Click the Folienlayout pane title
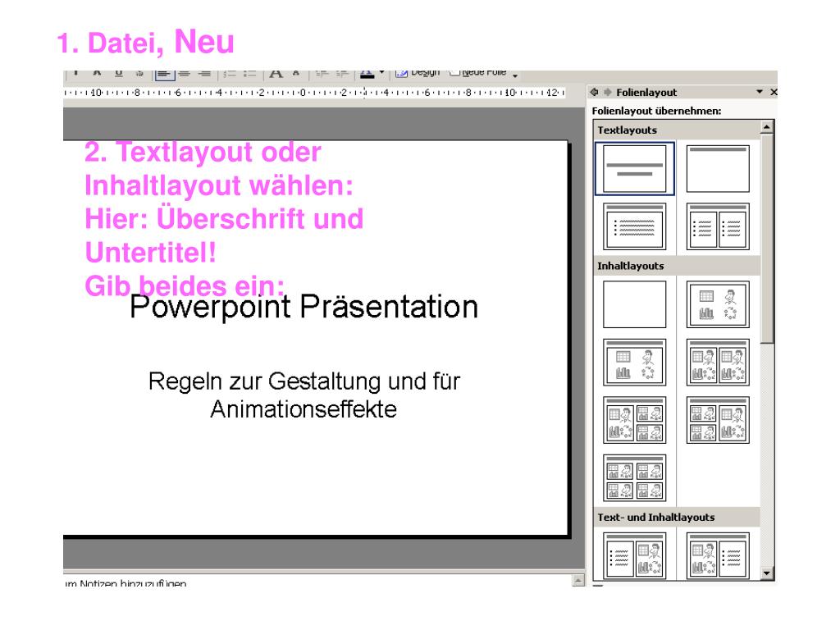840x630 pixels. 646,92
